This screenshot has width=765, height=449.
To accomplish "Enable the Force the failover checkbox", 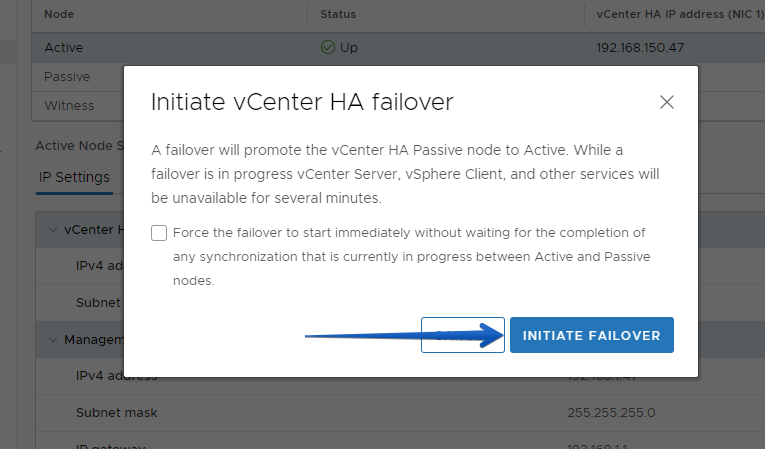I will [x=159, y=233].
